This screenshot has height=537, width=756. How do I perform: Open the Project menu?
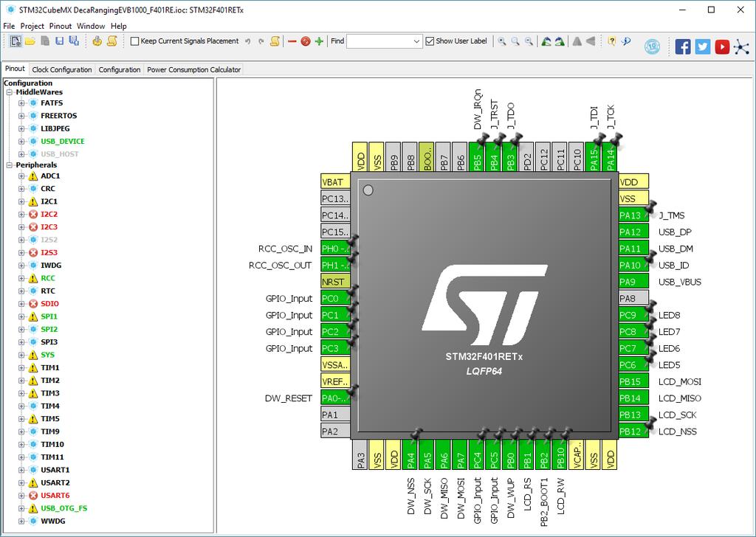pos(32,26)
